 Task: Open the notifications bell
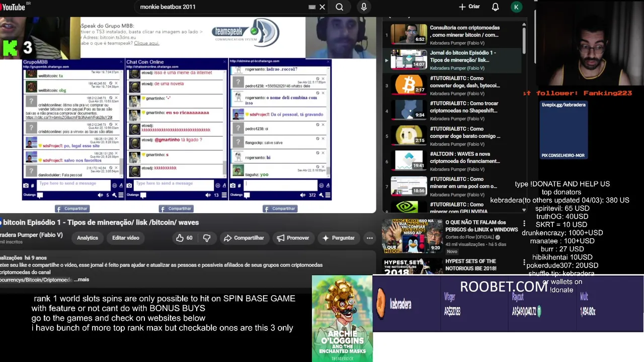495,7
